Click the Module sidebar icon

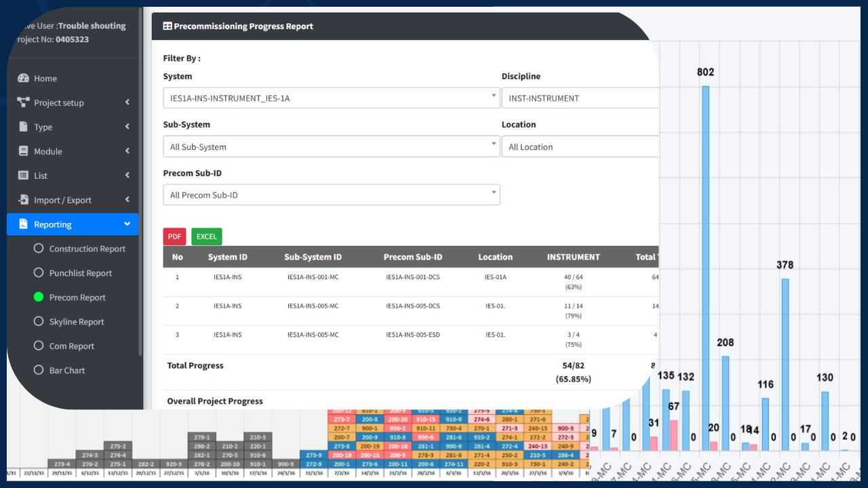[x=24, y=150]
